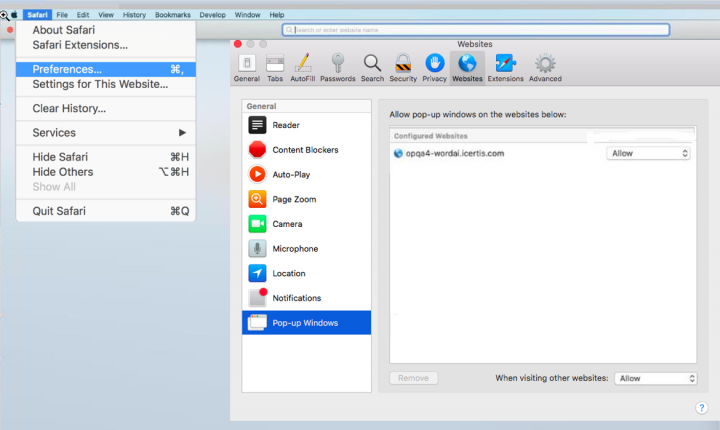Choose Hide Others
Screen dimensions: 720x430
pyautogui.click(x=106, y=172)
